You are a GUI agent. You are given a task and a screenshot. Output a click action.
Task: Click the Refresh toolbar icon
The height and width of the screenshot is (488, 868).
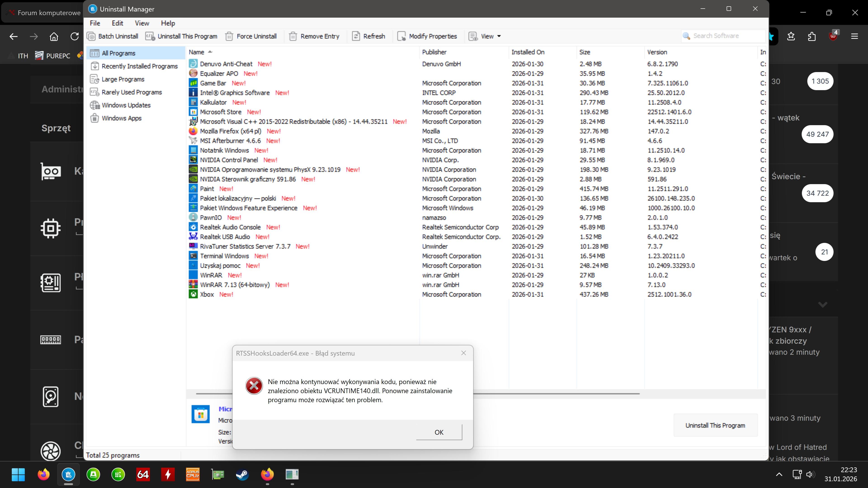(356, 36)
